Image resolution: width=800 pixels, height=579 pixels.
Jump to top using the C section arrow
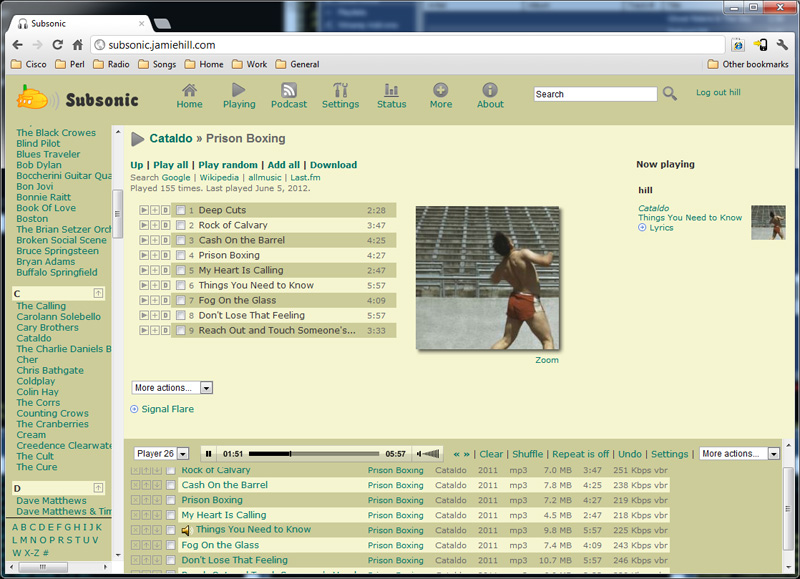point(98,293)
